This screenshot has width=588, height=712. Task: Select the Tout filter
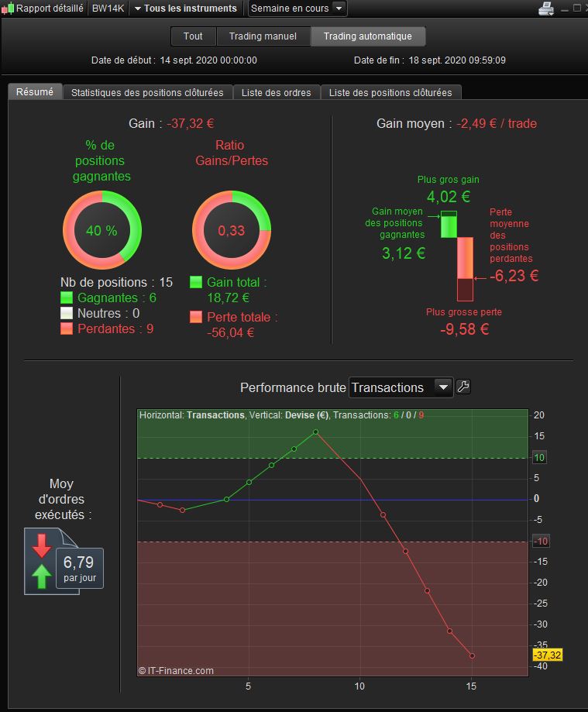193,36
